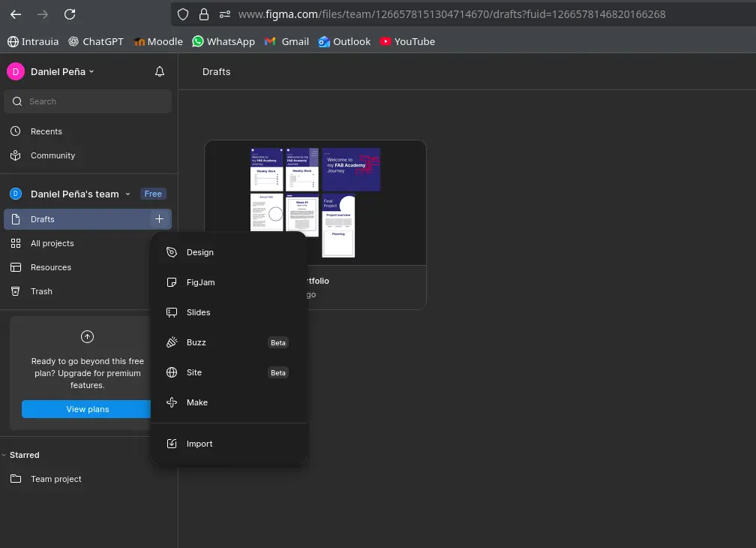Image resolution: width=756 pixels, height=548 pixels.
Task: Browse the Community section
Action: (53, 155)
